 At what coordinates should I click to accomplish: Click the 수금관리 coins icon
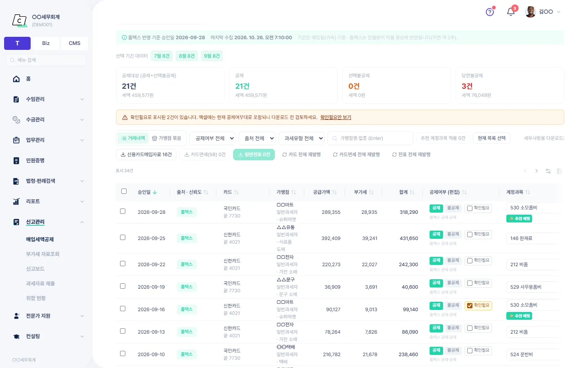pyautogui.click(x=16, y=120)
